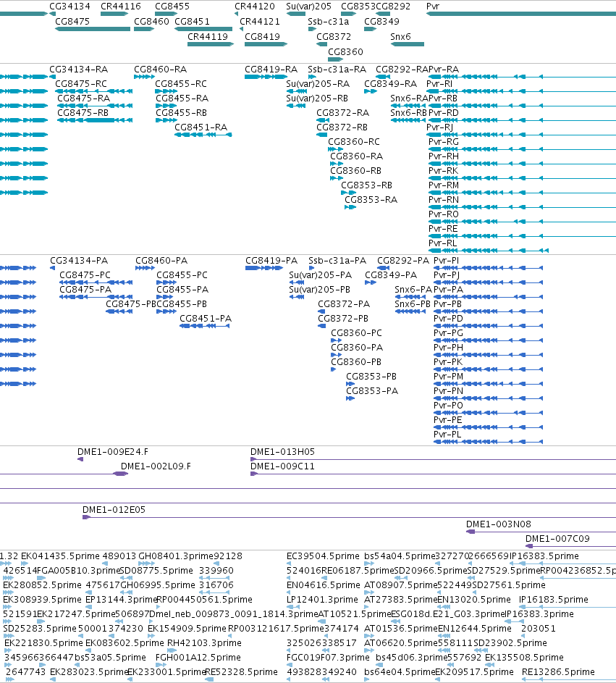The width and height of the screenshot is (616, 683).
Task: Select the CR44116 gene label
Action: (x=121, y=6)
